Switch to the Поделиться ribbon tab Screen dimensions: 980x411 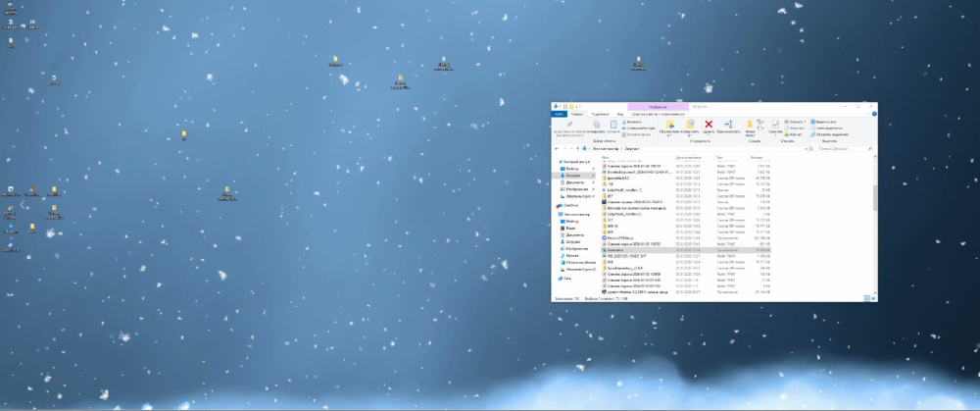click(x=600, y=114)
